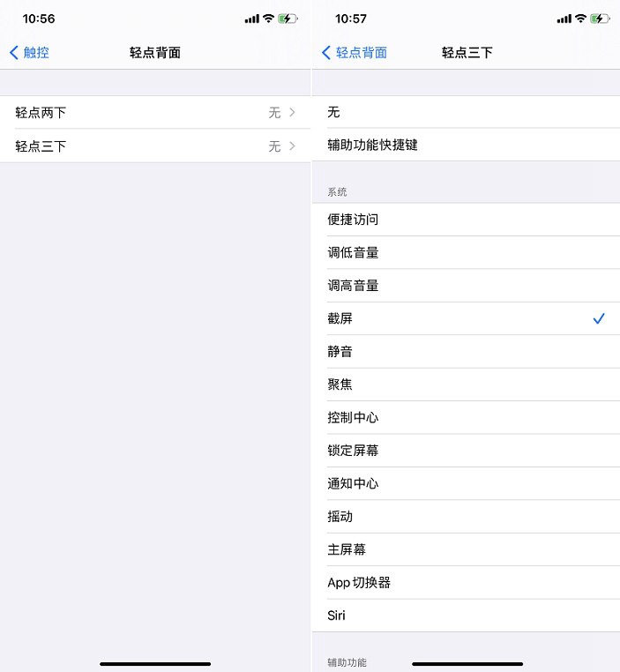Open 轻点两下 settings row
Image resolution: width=620 pixels, height=672 pixels.
pyautogui.click(x=154, y=113)
